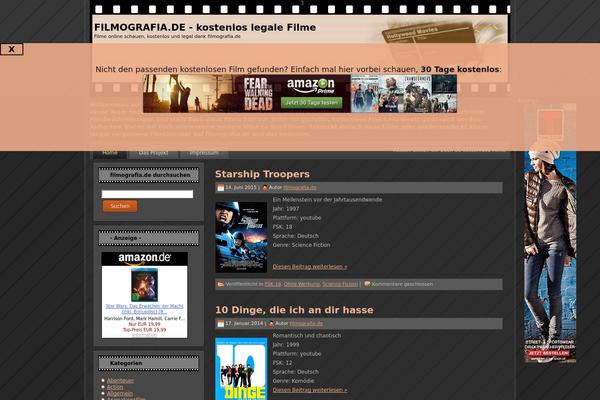Click the folder icon before 'Veröffentlicht in'
The height and width of the screenshot is (400, 600).
click(220, 284)
